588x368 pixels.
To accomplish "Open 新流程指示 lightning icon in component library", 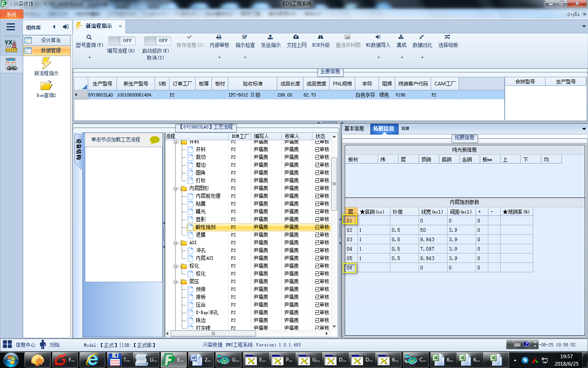I will (x=47, y=63).
